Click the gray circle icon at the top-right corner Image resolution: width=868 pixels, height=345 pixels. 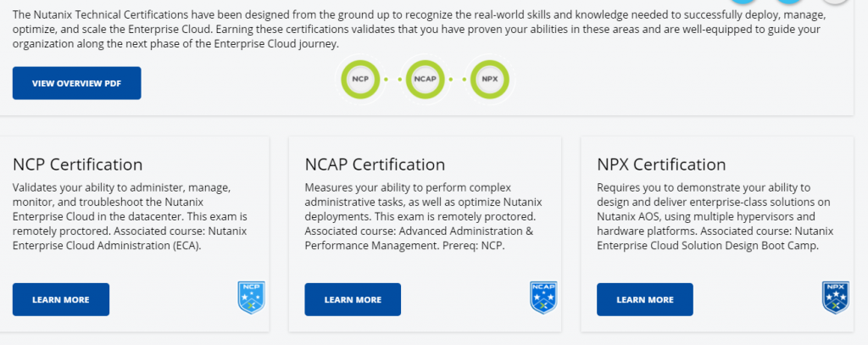834,2
